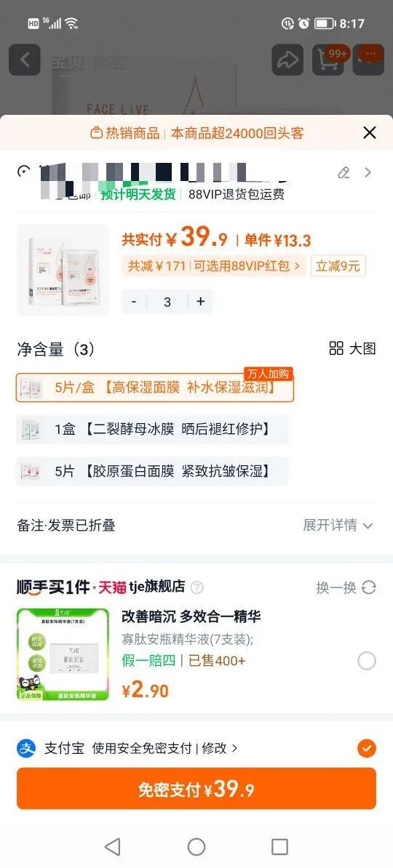This screenshot has height=868, width=393.
Task: Select 5片/盒 高保湿面膜 option
Action: click(x=155, y=387)
